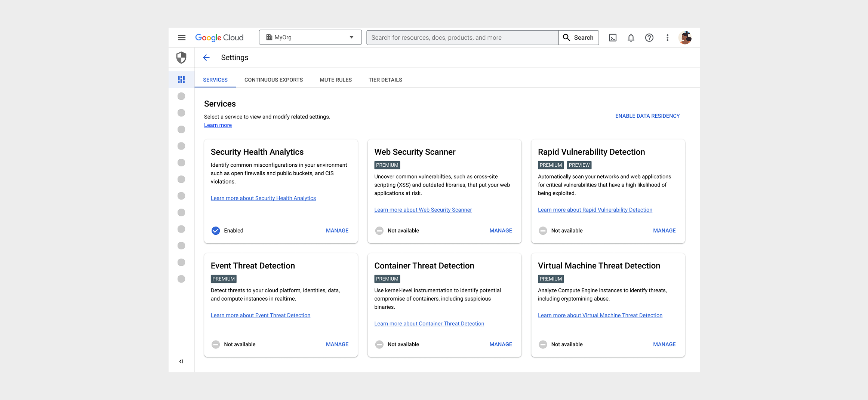Screen dimensions: 868x400
Task: Switch to the Mute Rules tab
Action: coord(336,80)
